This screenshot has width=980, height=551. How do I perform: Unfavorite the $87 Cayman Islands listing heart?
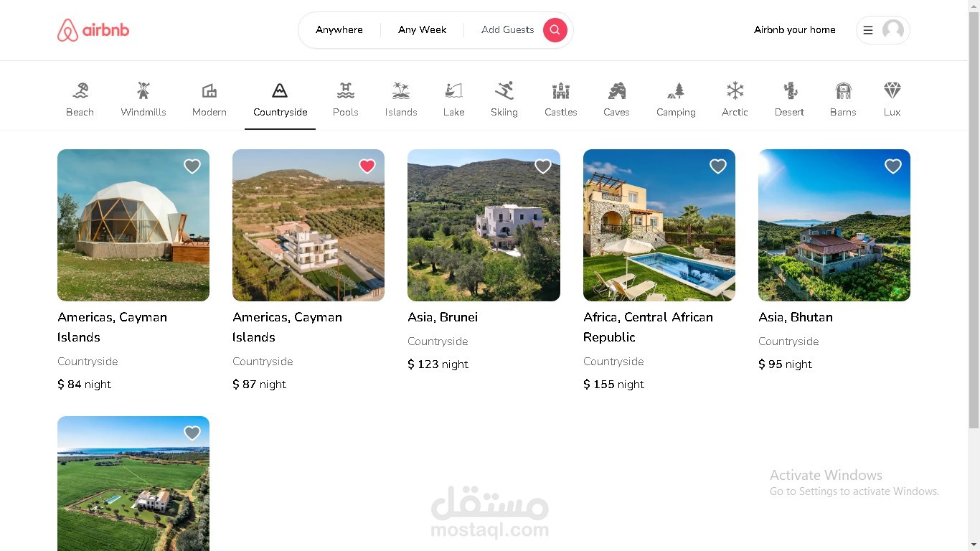coord(367,166)
